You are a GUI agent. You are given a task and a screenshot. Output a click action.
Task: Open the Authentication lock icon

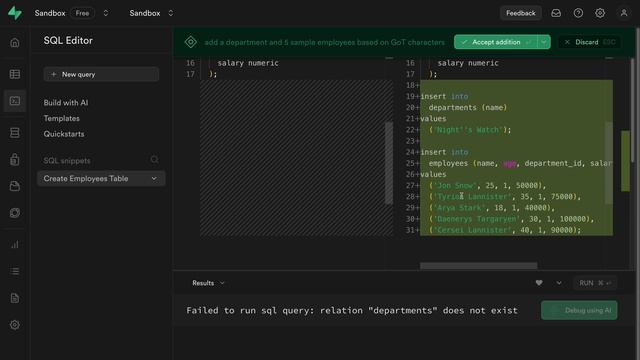coord(15,159)
